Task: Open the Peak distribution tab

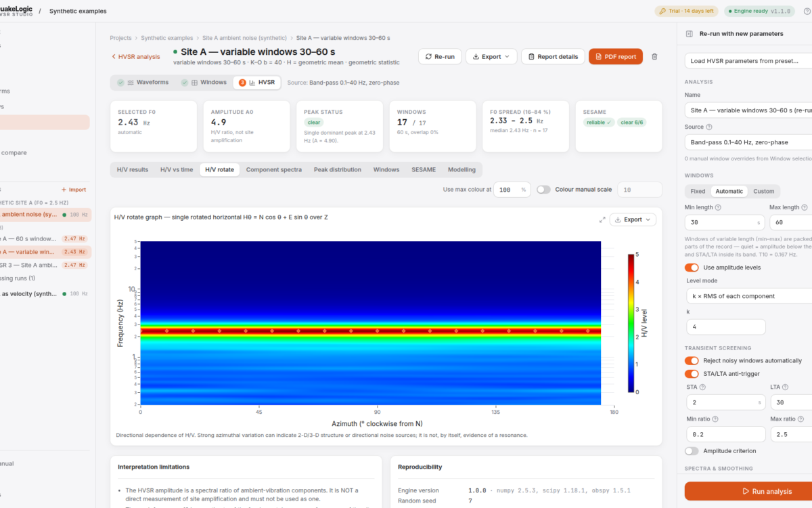Action: point(338,169)
